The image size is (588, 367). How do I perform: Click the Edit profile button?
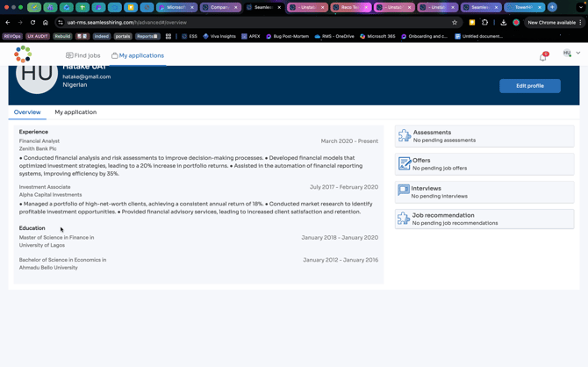point(529,86)
